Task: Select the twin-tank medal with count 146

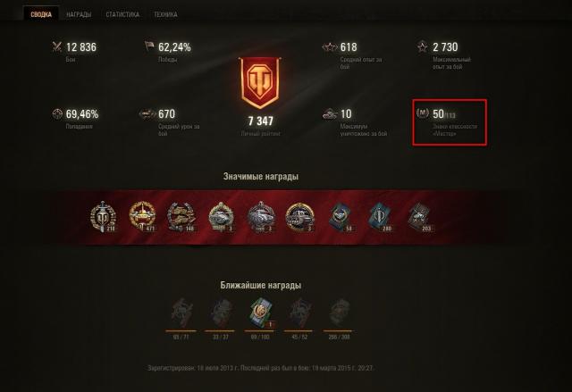Action: pyautogui.click(x=181, y=217)
